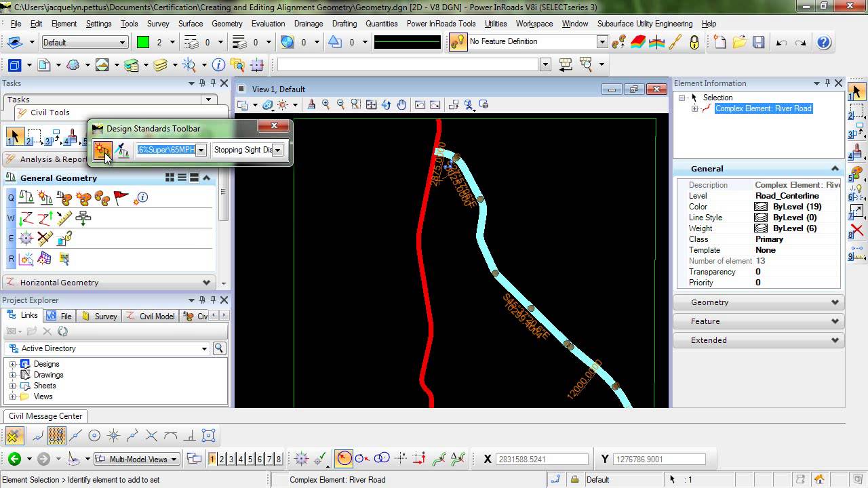Open the Power InRoads Tools menu
The width and height of the screenshot is (868, 488).
441,24
